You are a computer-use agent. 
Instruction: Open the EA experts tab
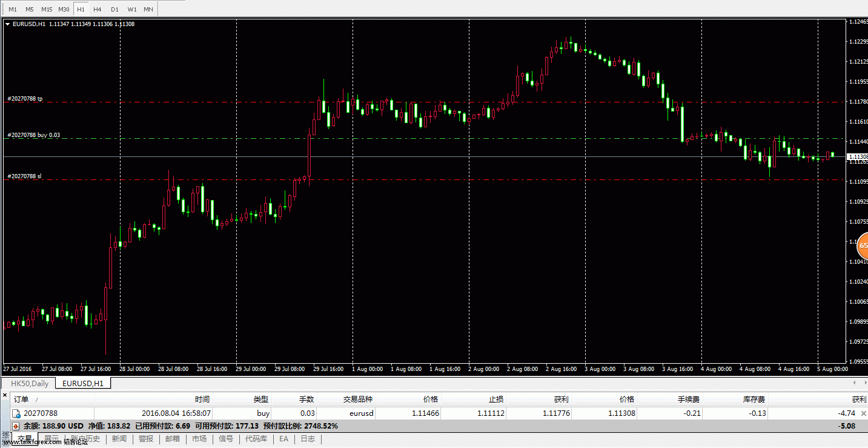pos(283,438)
